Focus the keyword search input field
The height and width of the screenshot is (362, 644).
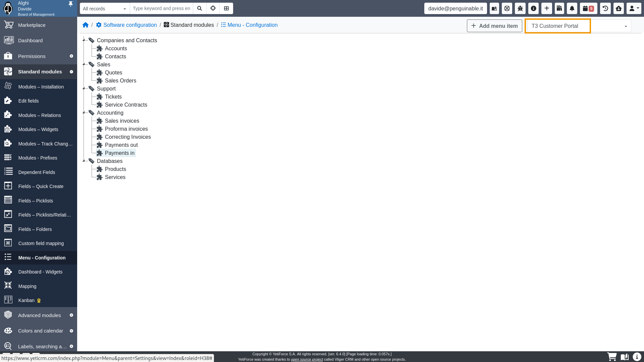(161, 8)
